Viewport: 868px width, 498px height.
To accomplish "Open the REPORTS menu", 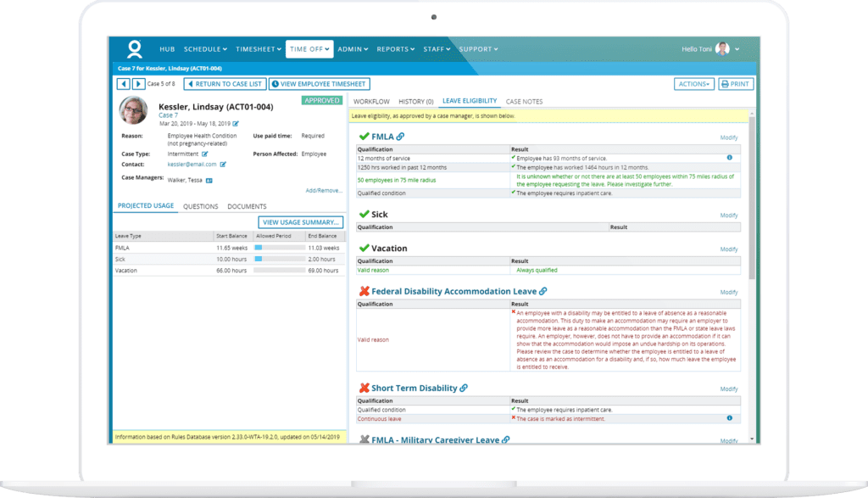I will coord(394,48).
